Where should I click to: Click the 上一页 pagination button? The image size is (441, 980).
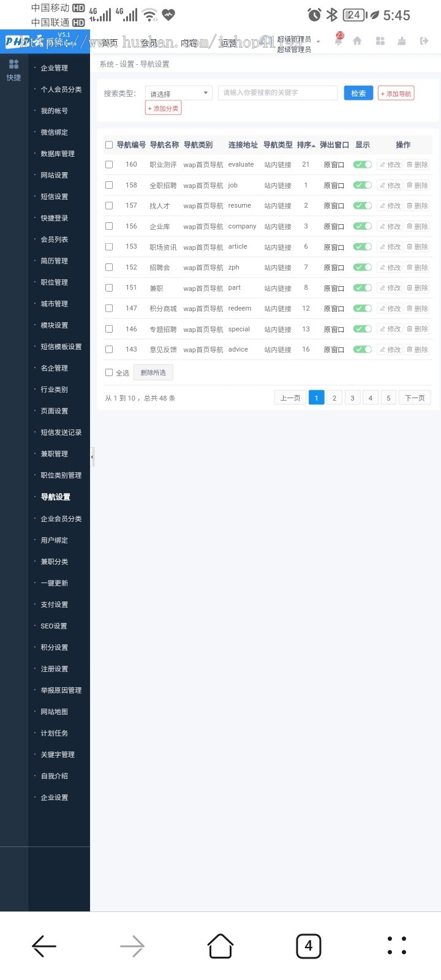(x=290, y=398)
